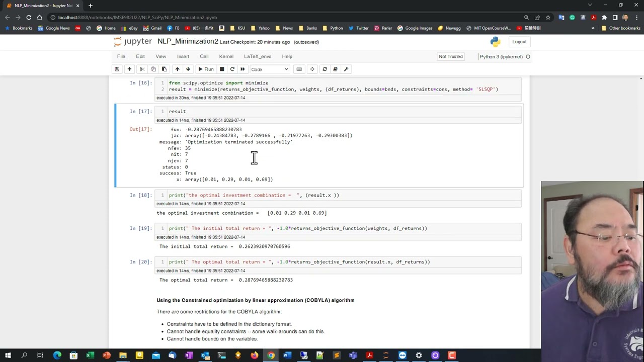Save and checkpoint the notebook
The height and width of the screenshot is (362, 644).
coord(117,69)
